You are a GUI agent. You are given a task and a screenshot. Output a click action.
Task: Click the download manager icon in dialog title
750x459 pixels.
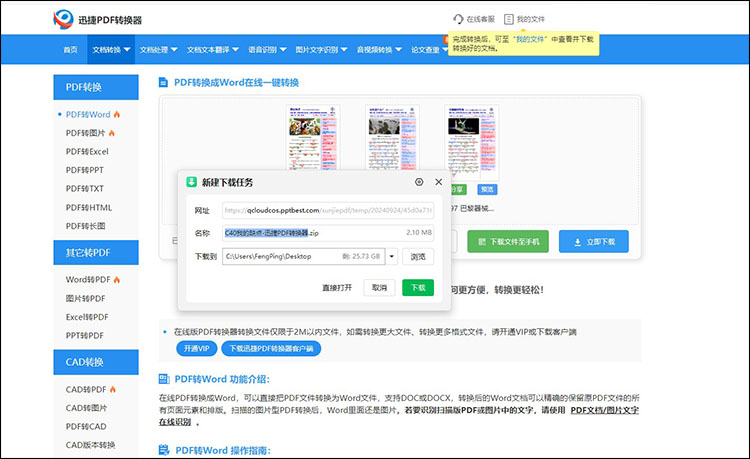pyautogui.click(x=191, y=182)
